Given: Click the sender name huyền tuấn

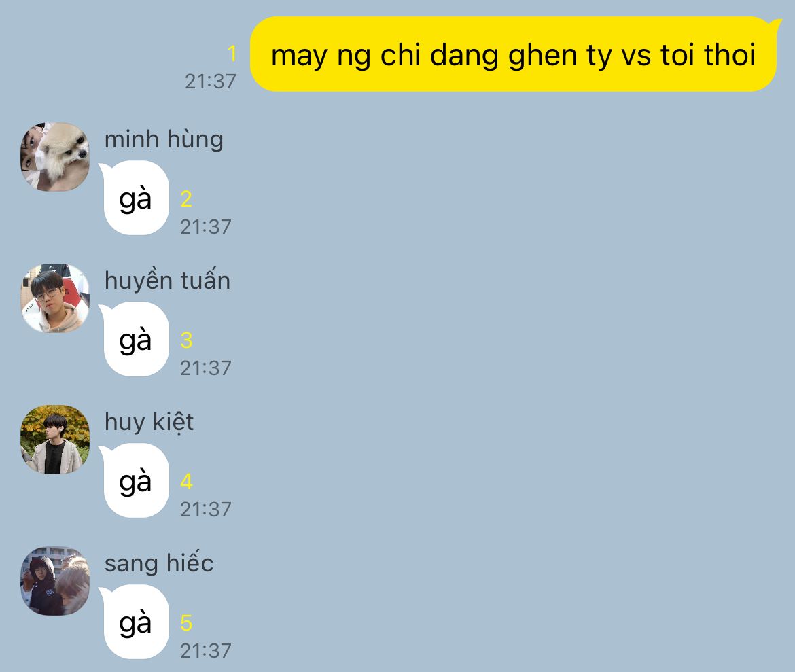Looking at the screenshot, I should click(x=167, y=281).
